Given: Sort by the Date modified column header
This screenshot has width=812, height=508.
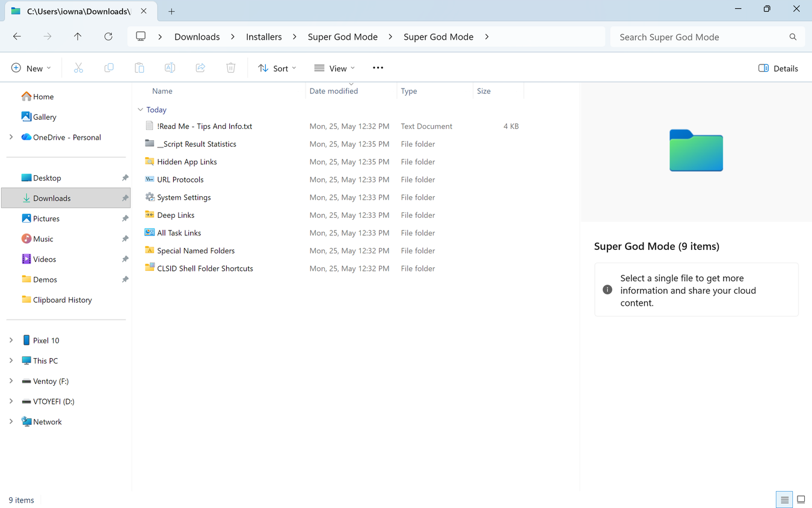Looking at the screenshot, I should tap(334, 91).
